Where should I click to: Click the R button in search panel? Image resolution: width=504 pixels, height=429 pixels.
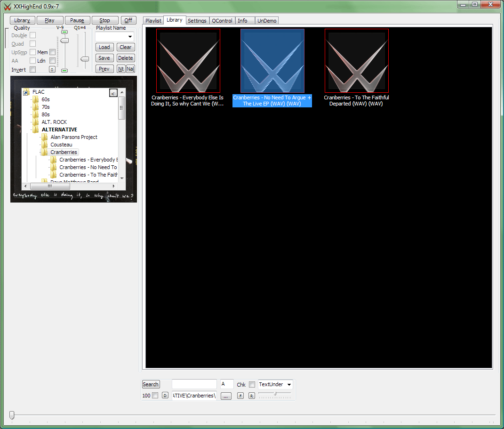252,396
